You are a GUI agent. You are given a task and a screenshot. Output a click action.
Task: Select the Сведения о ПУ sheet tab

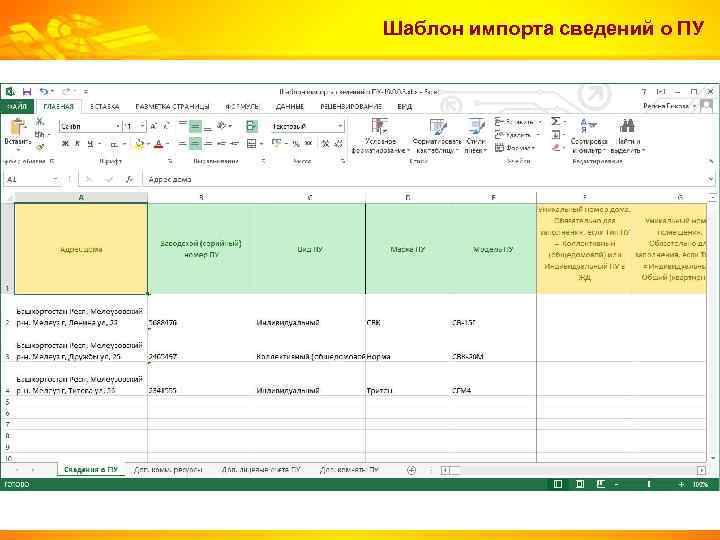click(91, 470)
